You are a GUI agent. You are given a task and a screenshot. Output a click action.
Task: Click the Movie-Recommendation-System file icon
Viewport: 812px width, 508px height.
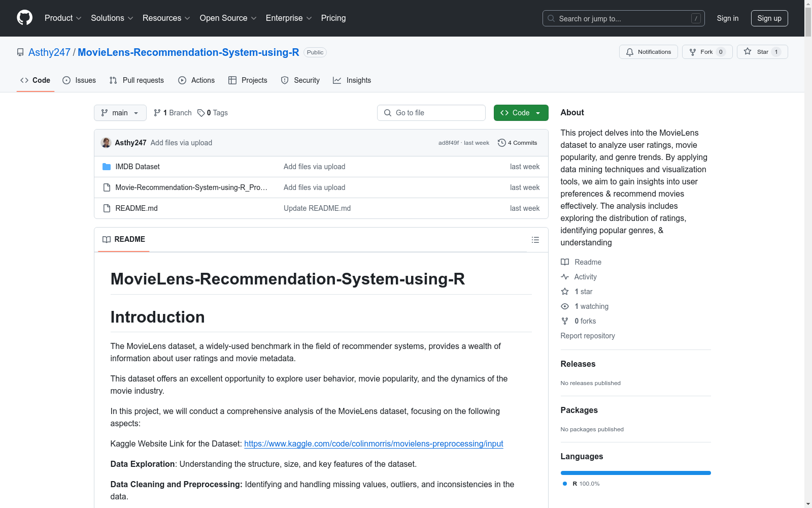(107, 187)
